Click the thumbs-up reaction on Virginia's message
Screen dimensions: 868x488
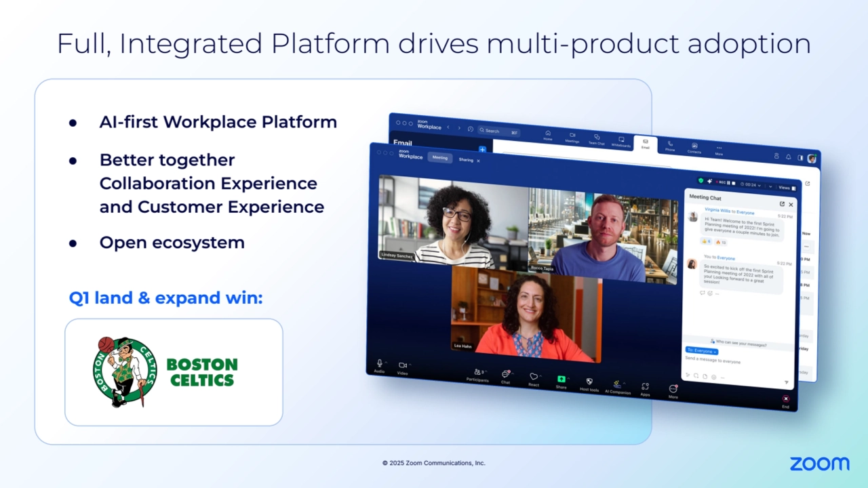(x=706, y=241)
